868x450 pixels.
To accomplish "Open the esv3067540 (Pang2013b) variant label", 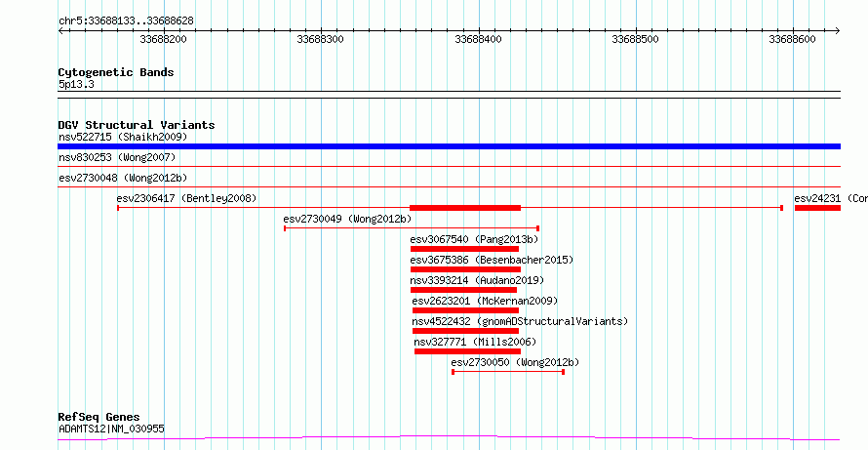I will (x=474, y=239).
